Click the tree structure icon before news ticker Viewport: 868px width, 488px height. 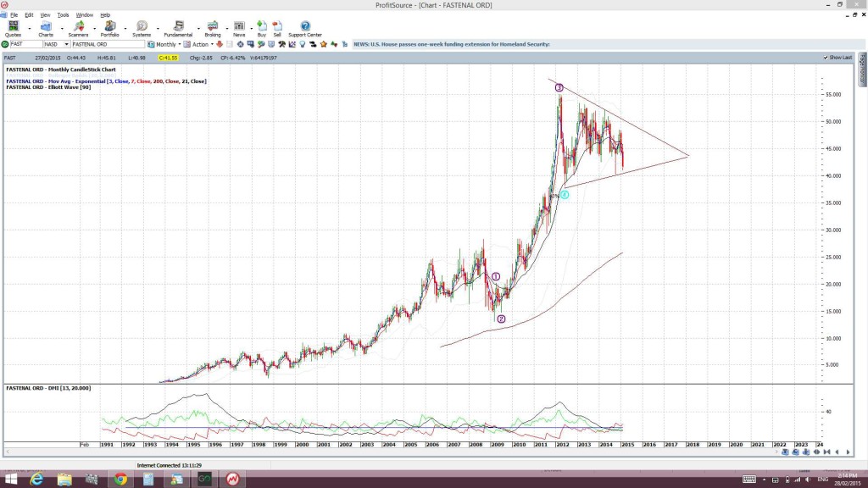344,44
